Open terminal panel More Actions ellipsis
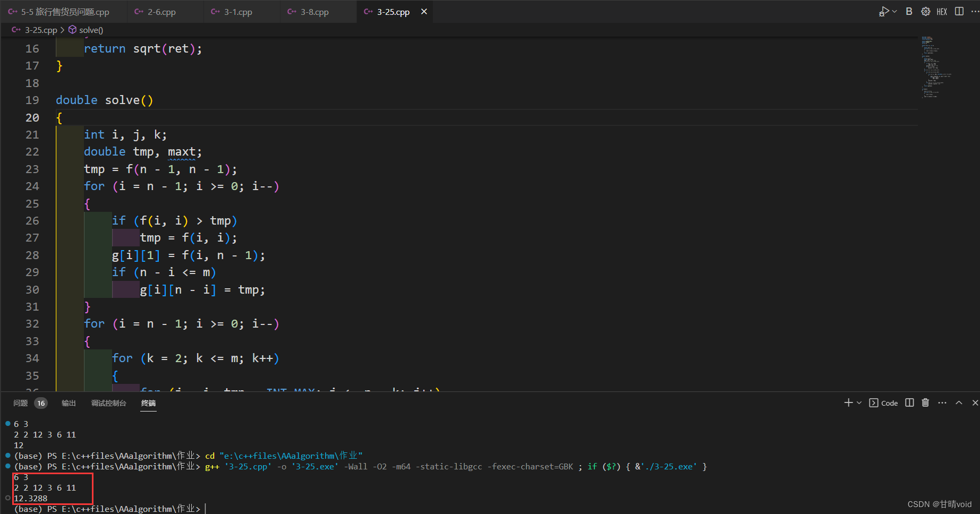 click(942, 402)
